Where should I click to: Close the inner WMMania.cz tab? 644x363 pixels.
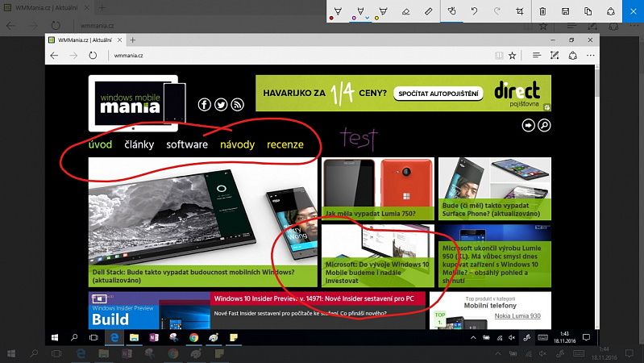pyautogui.click(x=119, y=40)
